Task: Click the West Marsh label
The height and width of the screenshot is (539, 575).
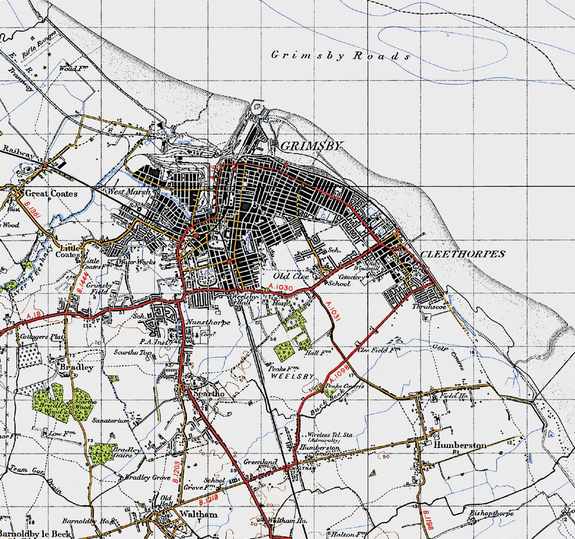Action: [x=128, y=191]
